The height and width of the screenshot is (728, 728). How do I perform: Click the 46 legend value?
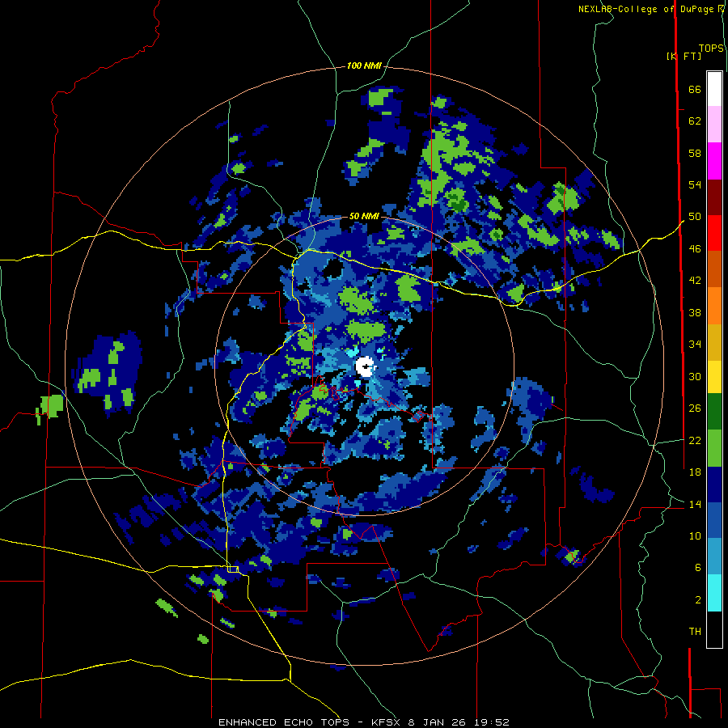[695, 249]
